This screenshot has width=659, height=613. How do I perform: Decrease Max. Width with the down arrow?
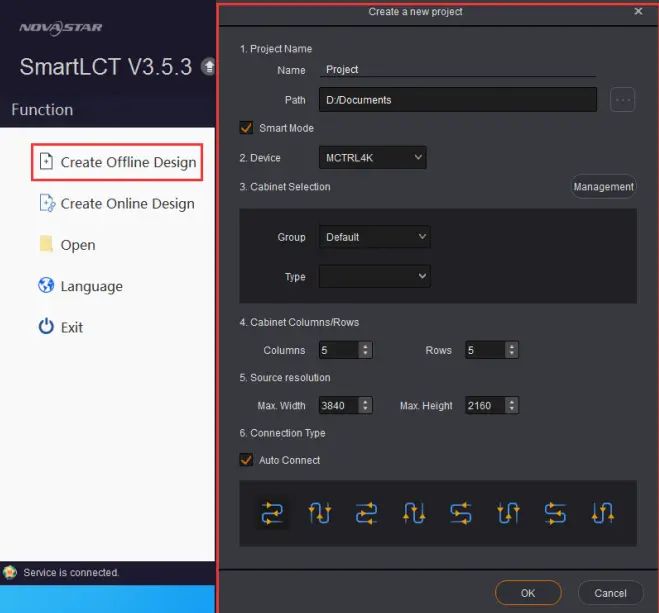365,409
